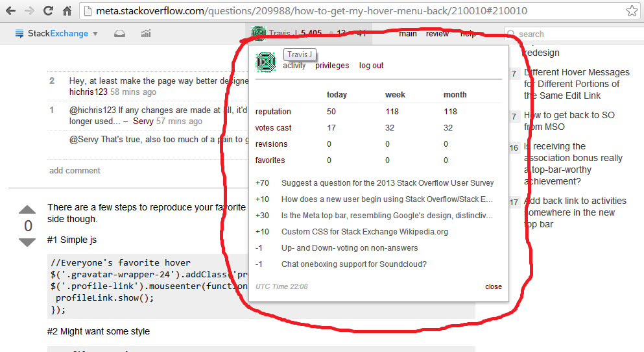
Task: Go back with the browser back arrow
Action: tap(10, 11)
